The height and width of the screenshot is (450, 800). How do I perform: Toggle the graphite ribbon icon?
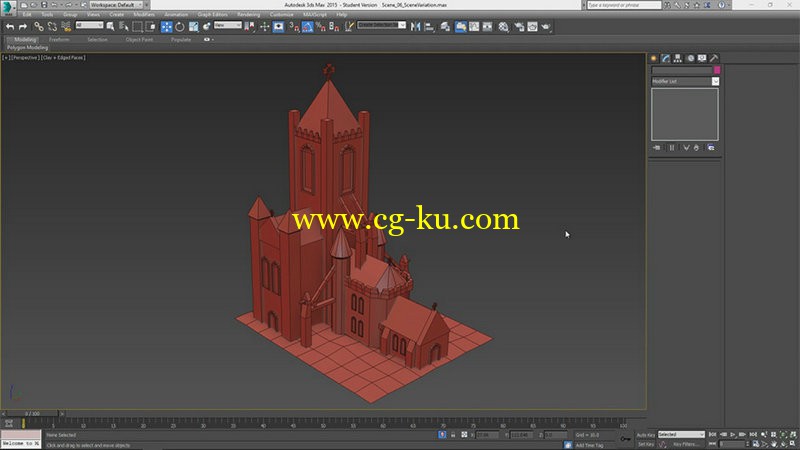[460, 27]
